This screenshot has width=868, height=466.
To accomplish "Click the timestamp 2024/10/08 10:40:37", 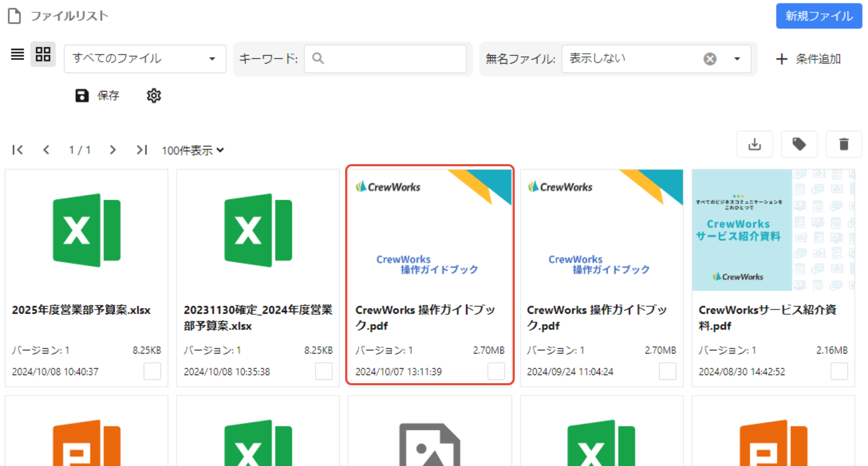I will 55,372.
